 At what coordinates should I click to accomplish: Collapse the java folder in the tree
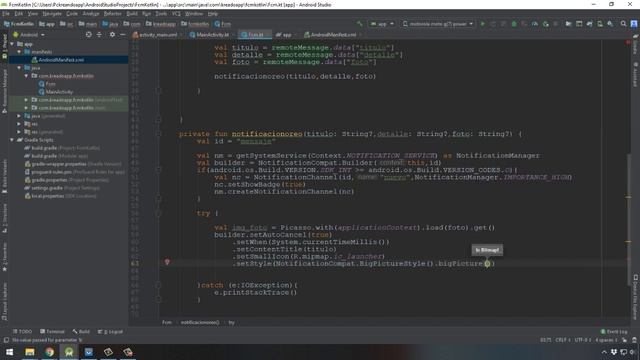pos(19,68)
